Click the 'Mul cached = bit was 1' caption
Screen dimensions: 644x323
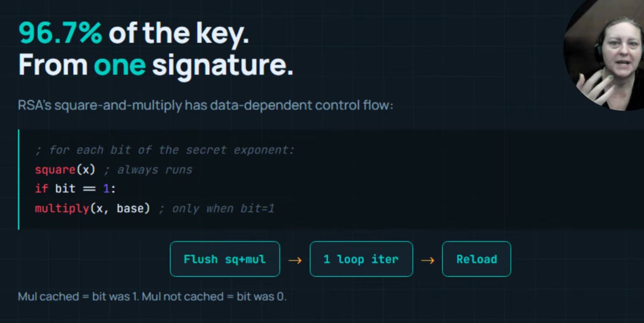(x=78, y=297)
